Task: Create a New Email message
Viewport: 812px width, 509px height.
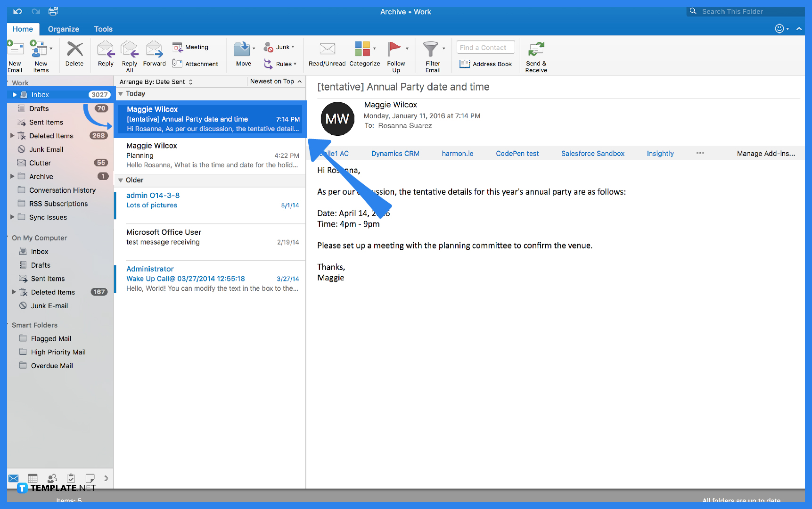Action: pos(15,54)
